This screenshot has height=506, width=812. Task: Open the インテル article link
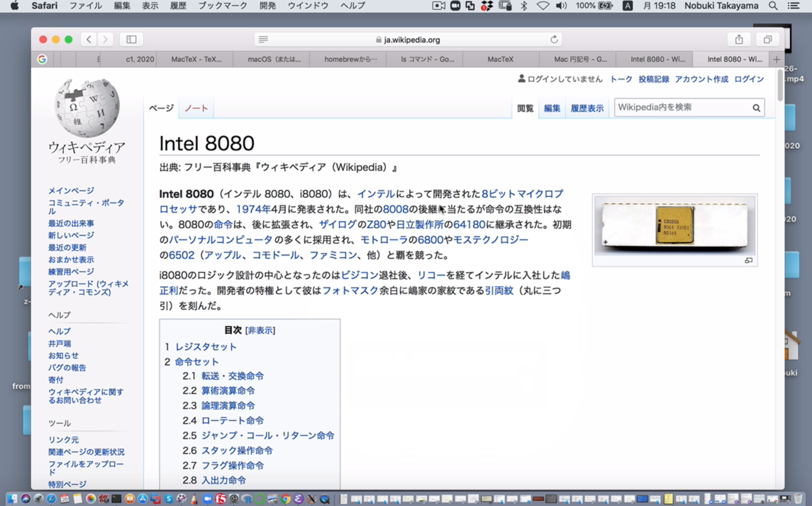click(376, 194)
